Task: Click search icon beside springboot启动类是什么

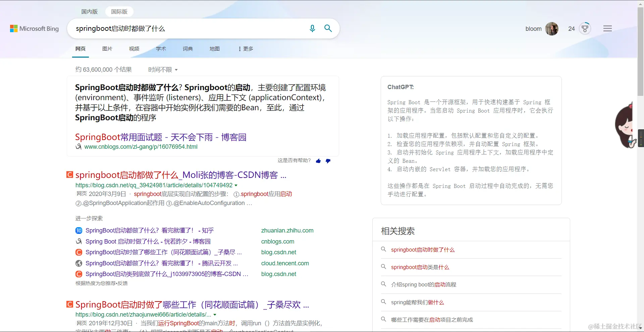Action: tap(383, 267)
